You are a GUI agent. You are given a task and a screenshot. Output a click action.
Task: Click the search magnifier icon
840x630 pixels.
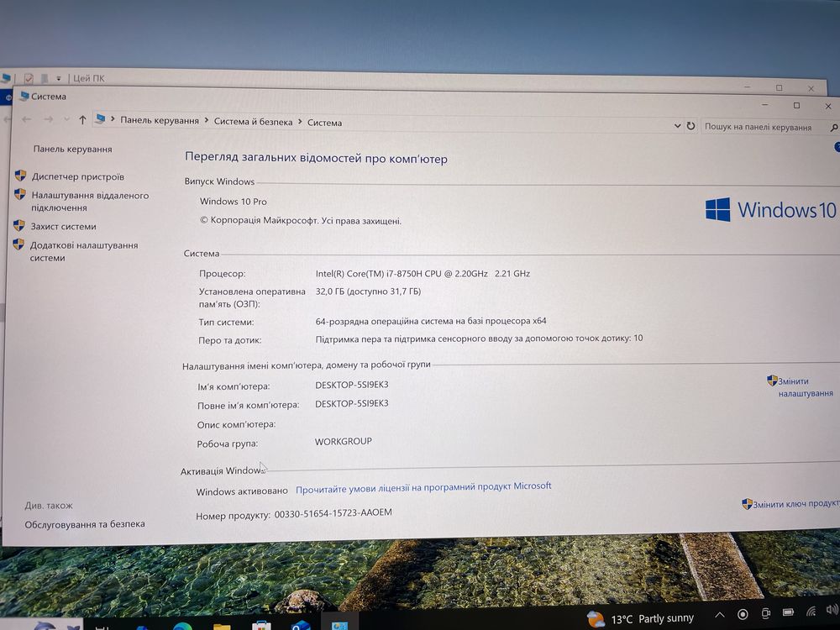[833, 128]
